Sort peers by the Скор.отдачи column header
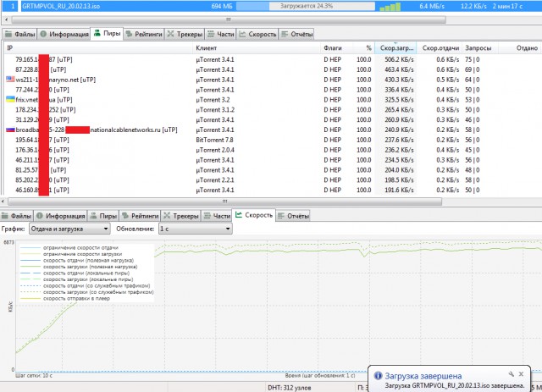Screen dimensions: 542x392 (x=440, y=48)
